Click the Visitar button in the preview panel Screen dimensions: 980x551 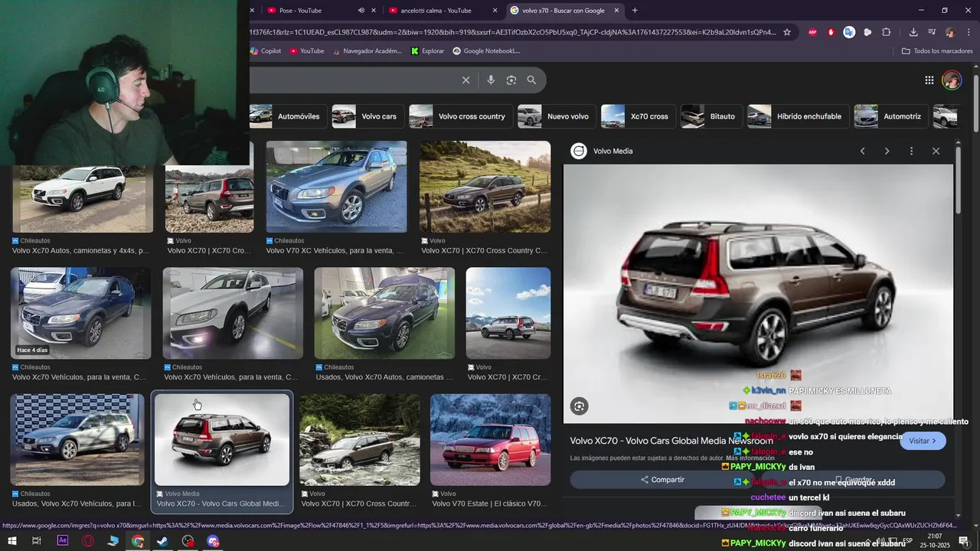(x=923, y=441)
